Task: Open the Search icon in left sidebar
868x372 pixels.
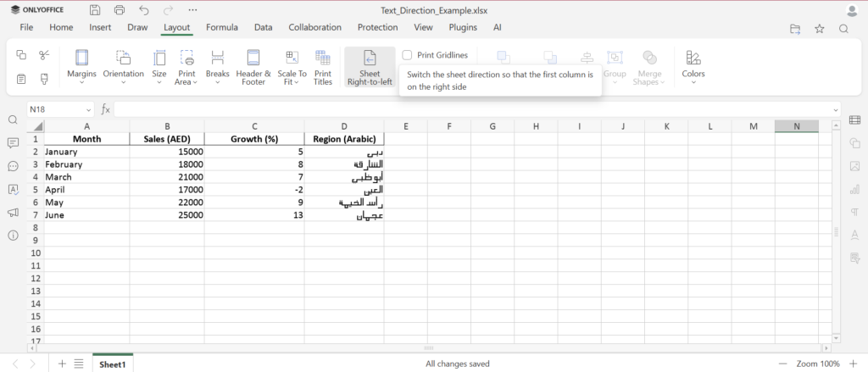Action: pos(14,120)
